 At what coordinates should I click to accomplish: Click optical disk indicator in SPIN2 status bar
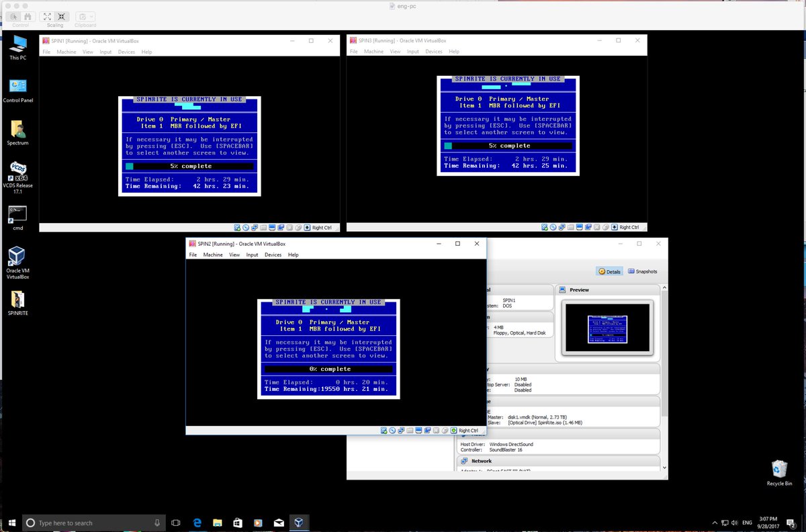392,431
